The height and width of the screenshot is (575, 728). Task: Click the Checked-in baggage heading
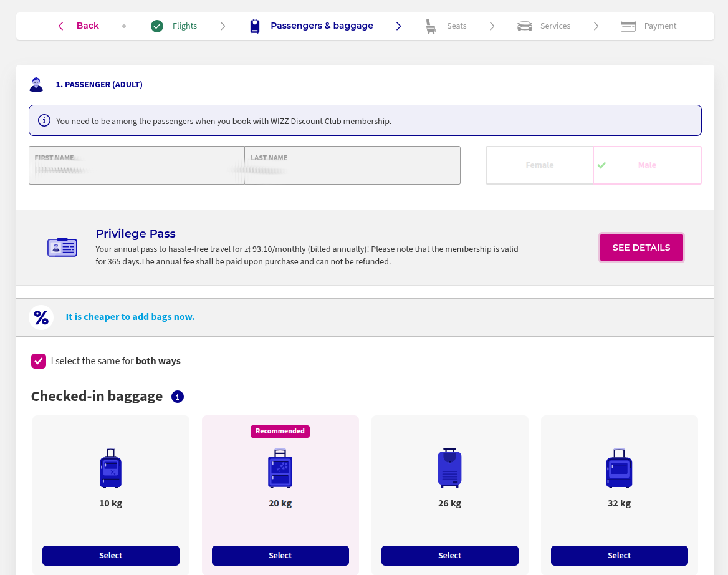click(x=97, y=396)
